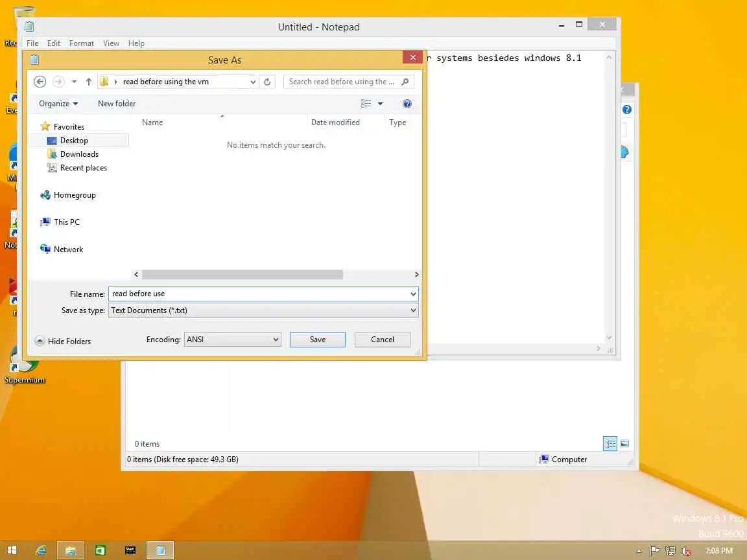This screenshot has width=747, height=560.
Task: Show hidden tray icons arrow
Action: 639,552
